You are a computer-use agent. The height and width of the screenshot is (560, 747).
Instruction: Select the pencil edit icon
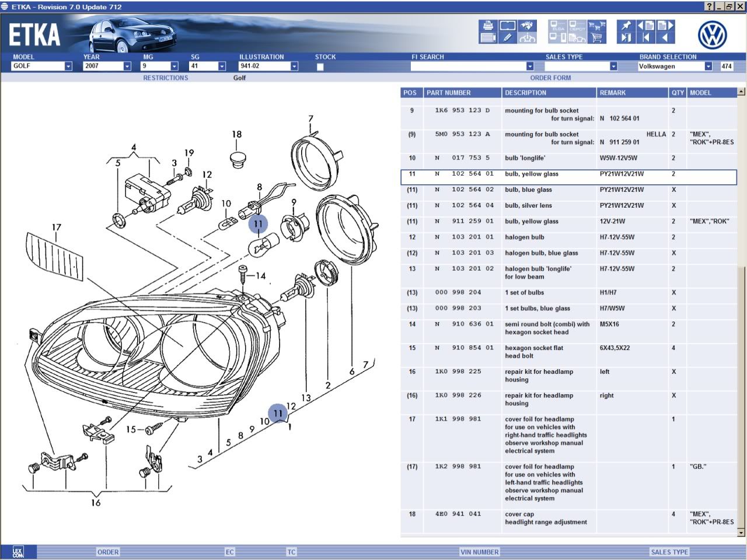coord(508,37)
